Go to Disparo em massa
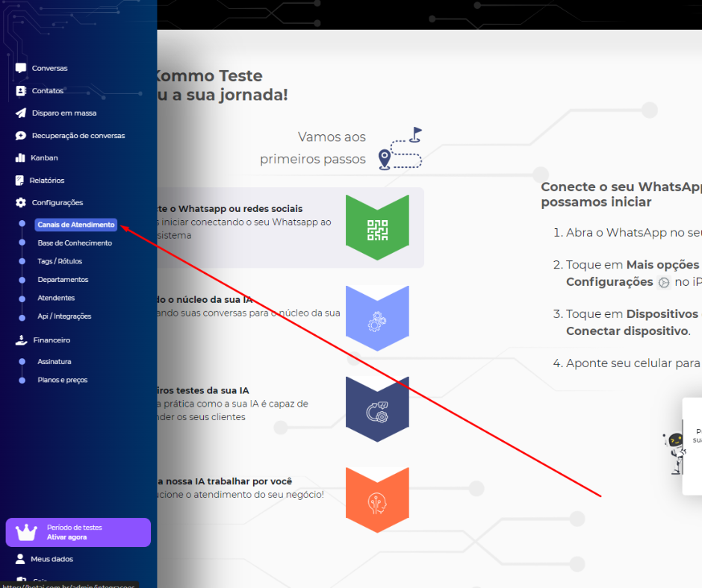This screenshot has width=702, height=588. click(64, 113)
